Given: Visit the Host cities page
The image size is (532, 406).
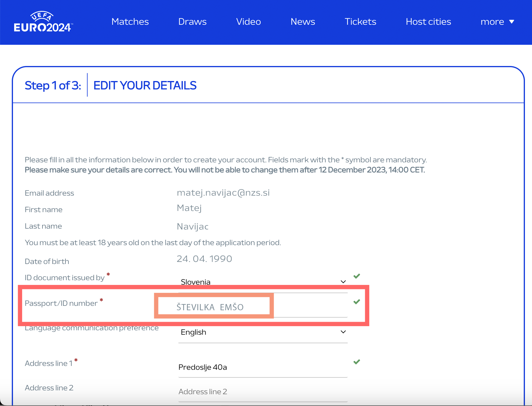Looking at the screenshot, I should click(x=428, y=22).
